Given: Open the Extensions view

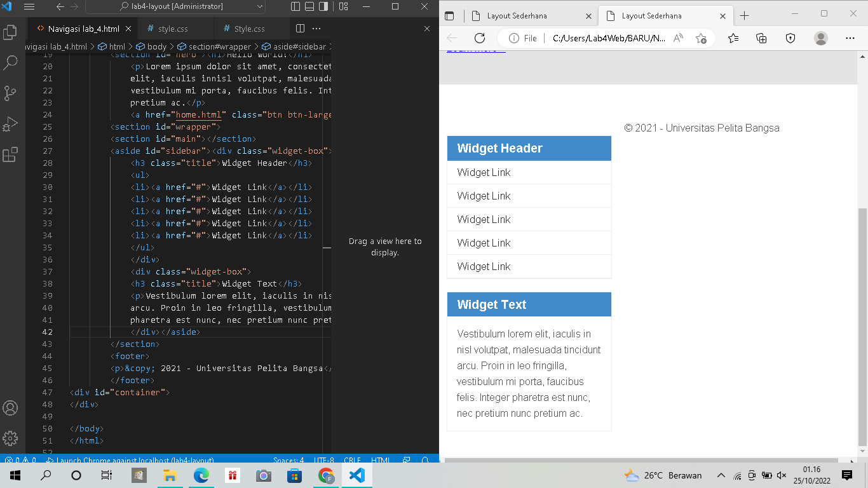Looking at the screenshot, I should [x=10, y=154].
